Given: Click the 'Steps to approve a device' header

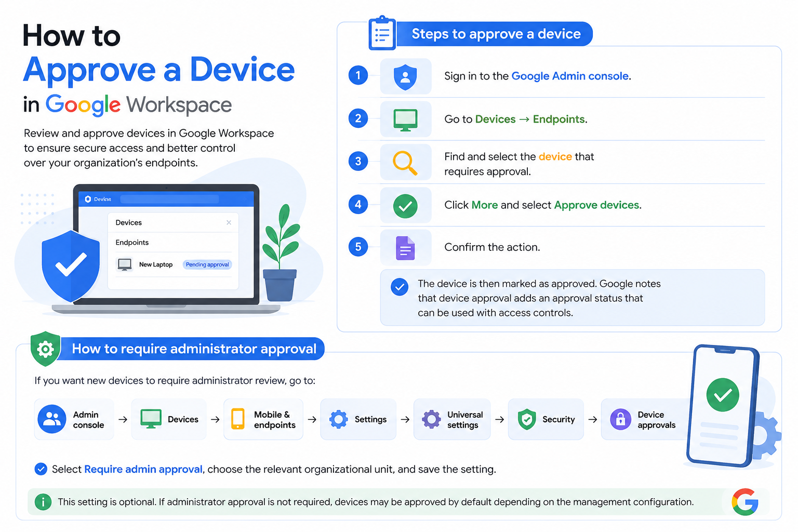Looking at the screenshot, I should pos(496,34).
